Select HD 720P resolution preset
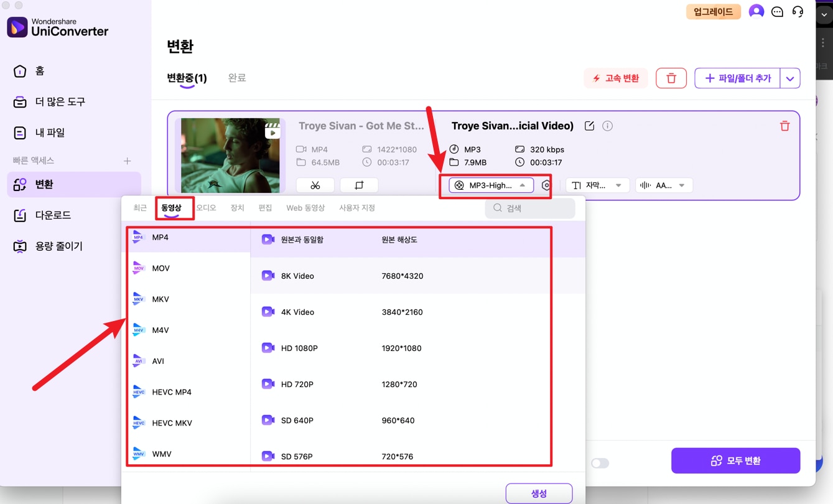The width and height of the screenshot is (833, 504). point(417,384)
